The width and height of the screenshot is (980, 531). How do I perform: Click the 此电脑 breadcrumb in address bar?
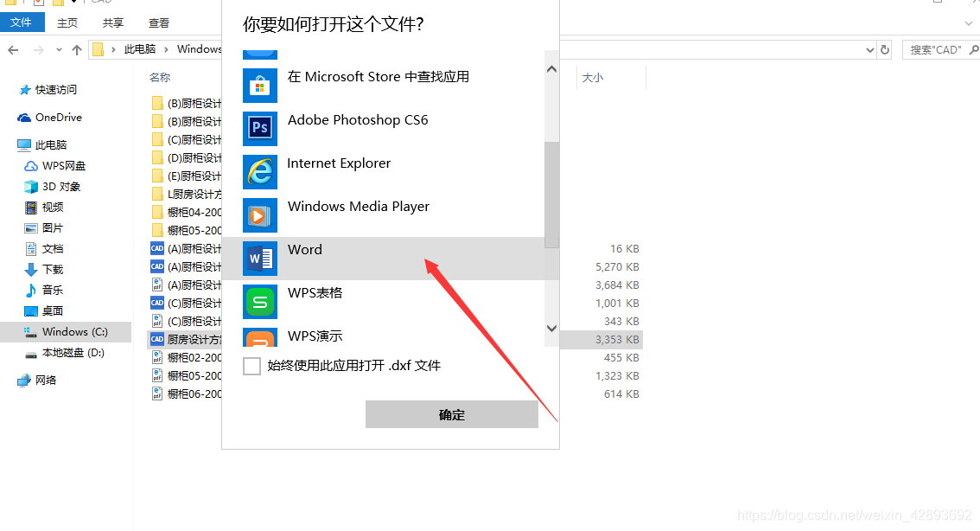139,49
